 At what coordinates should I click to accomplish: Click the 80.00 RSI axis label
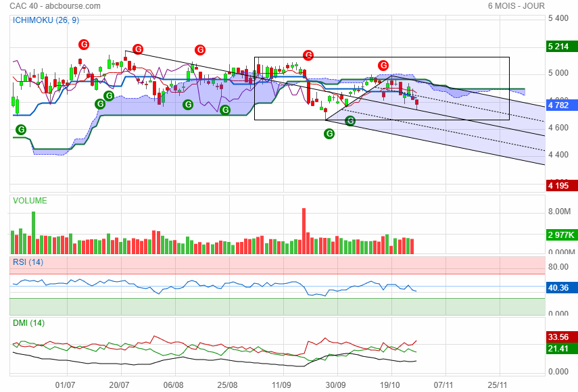click(x=558, y=267)
